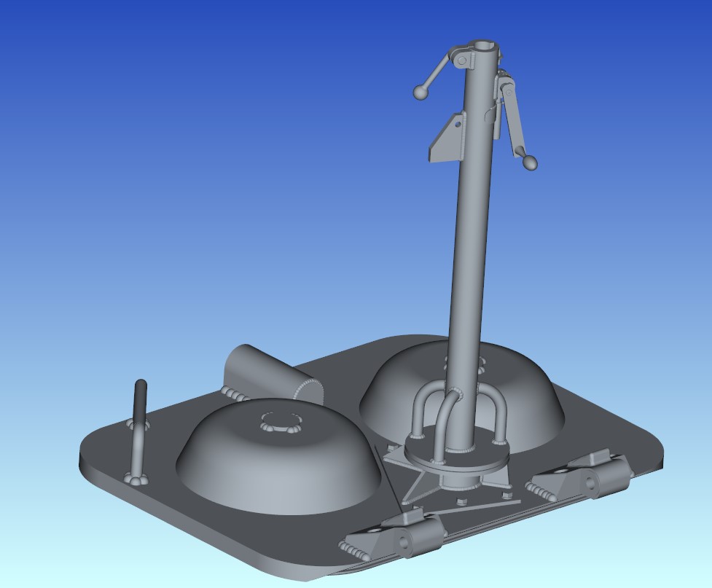Select the triangular bracket on the mast
Screen dimensions: 712x588
(x=446, y=141)
